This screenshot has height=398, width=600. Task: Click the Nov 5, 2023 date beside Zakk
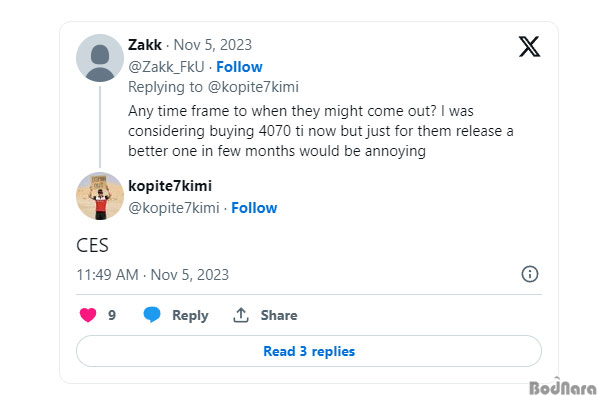tap(213, 45)
